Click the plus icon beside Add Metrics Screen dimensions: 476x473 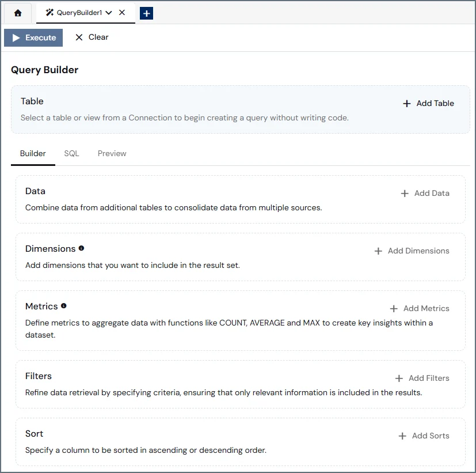[394, 309]
